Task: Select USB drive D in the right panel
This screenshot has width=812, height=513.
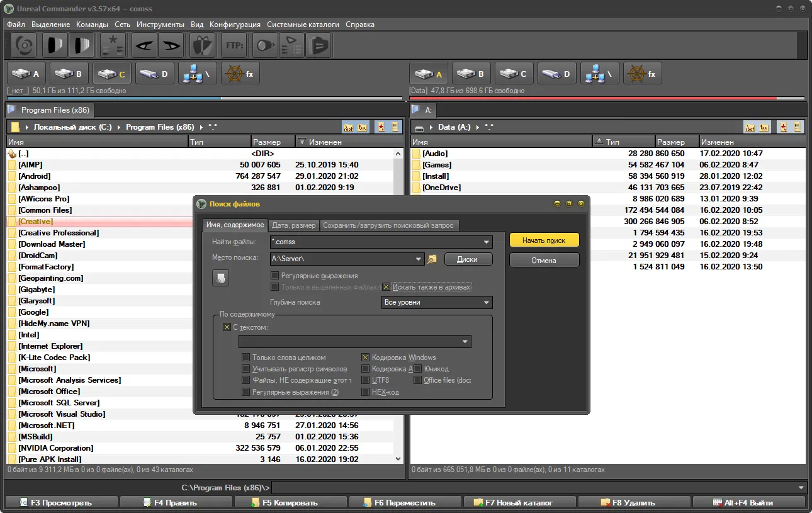Action: pos(557,74)
